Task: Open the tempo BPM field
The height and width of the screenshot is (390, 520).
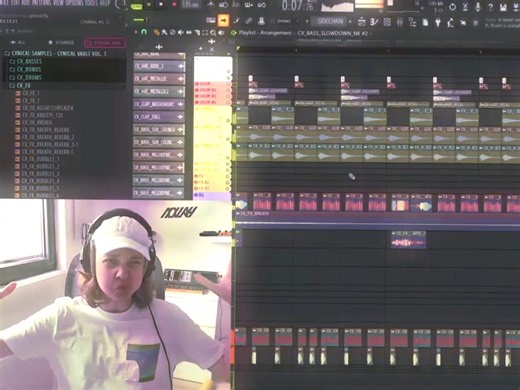Action: click(x=191, y=5)
